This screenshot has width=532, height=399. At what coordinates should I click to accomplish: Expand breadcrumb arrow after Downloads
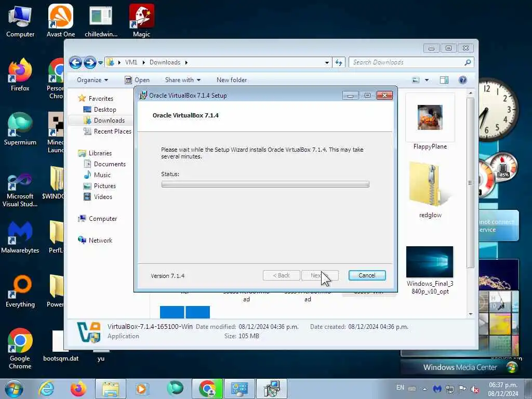pyautogui.click(x=187, y=62)
